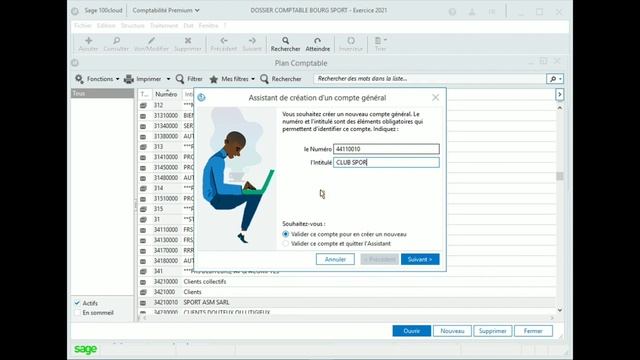640x360 pixels.
Task: Click the vertical scrollbar thumb of account list
Action: [560, 176]
